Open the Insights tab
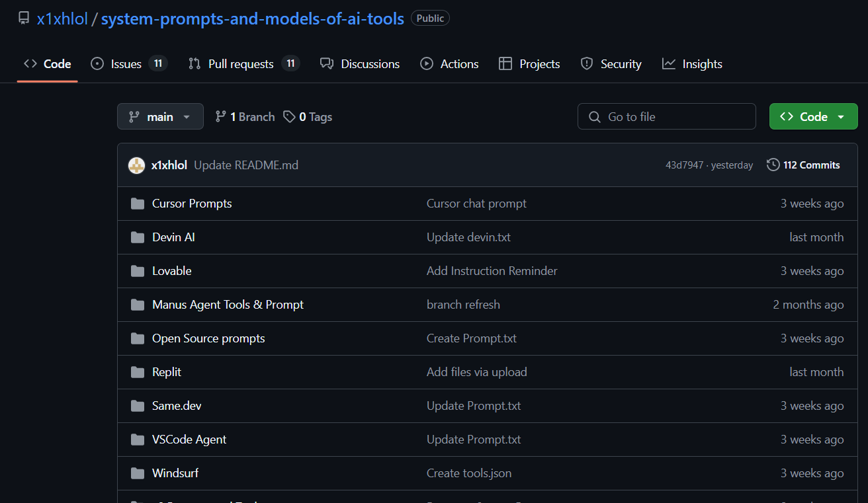The height and width of the screenshot is (503, 868). pyautogui.click(x=692, y=63)
